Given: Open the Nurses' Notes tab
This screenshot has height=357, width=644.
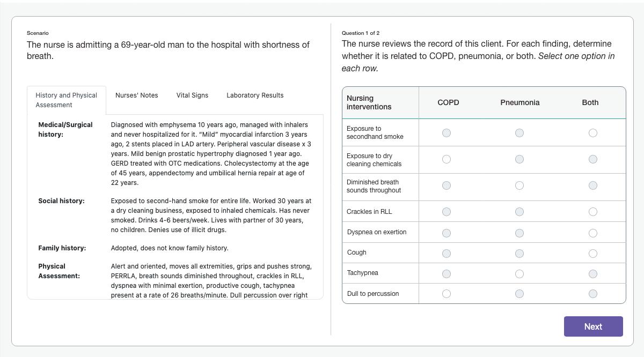Looking at the screenshot, I should (137, 95).
